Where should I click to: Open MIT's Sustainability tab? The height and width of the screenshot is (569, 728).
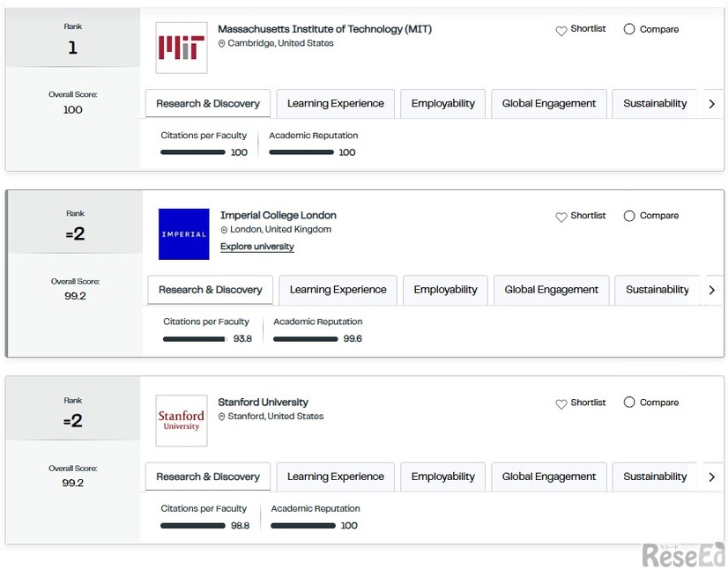point(655,104)
